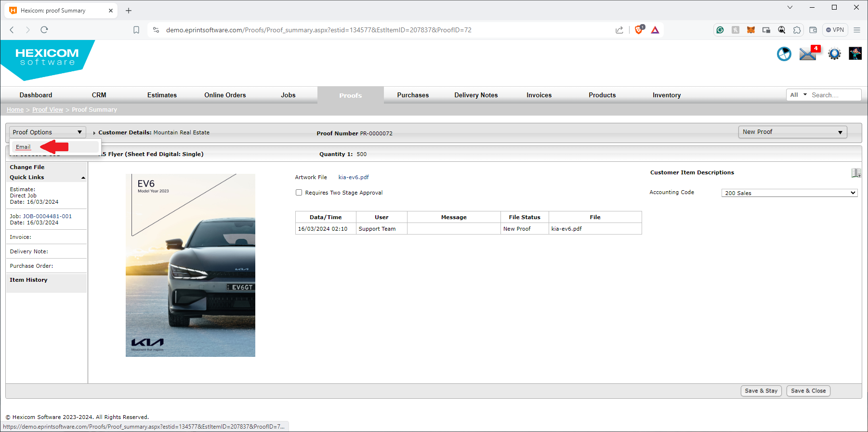Click Change File in sidebar

coord(27,167)
